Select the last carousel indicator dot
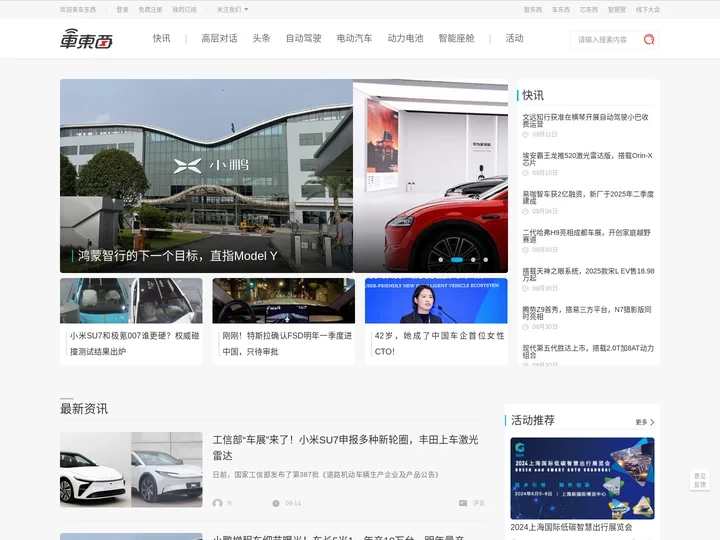 (485, 259)
